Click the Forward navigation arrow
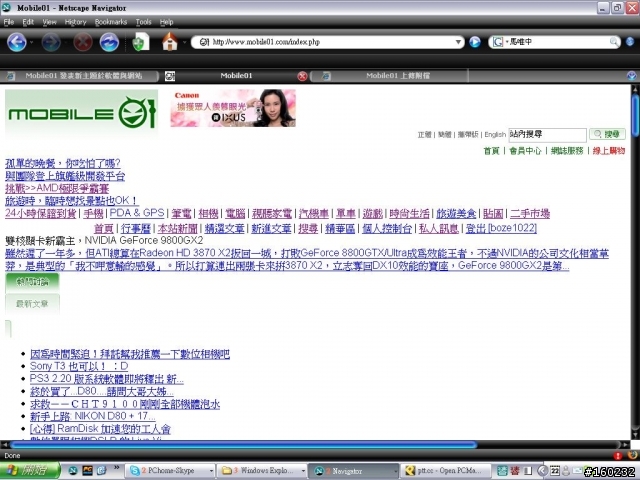The height and width of the screenshot is (480, 640). (51, 42)
